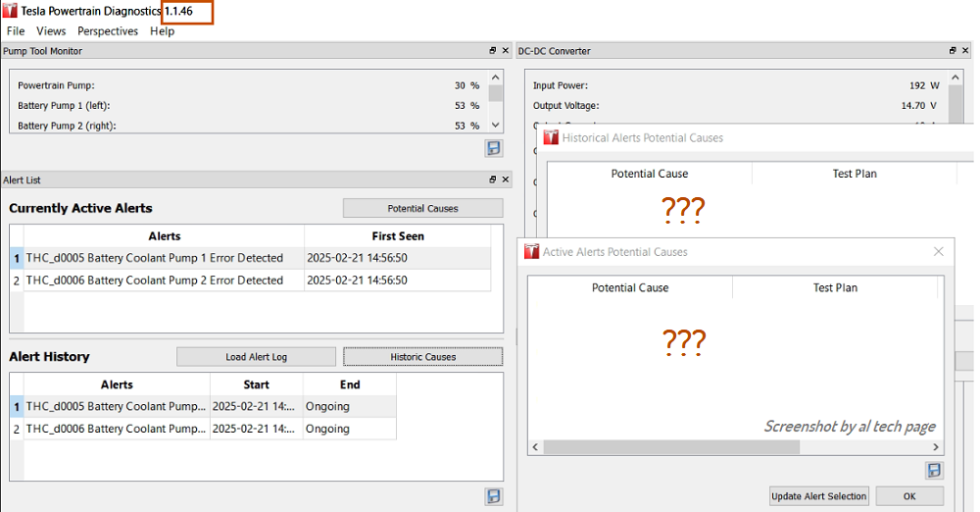Confirm dialog with OK button
The height and width of the screenshot is (512, 980).
[909, 496]
